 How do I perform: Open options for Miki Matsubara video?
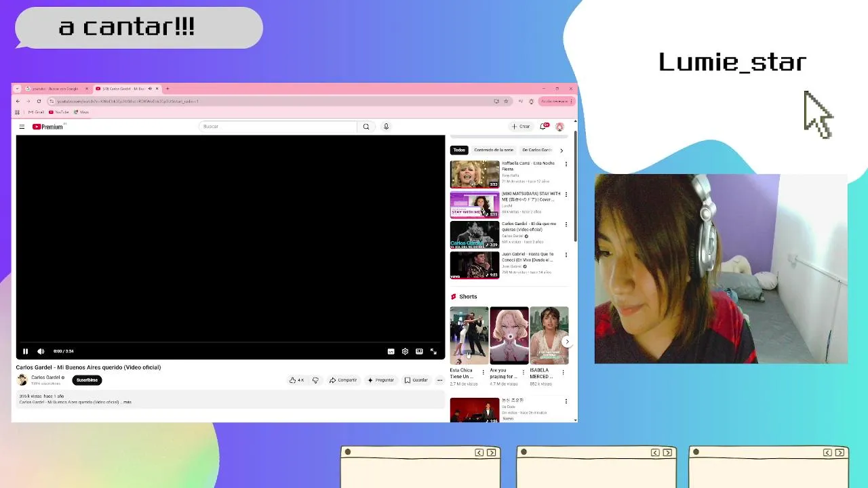(566, 195)
